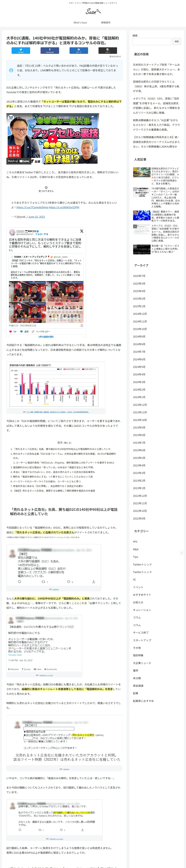This screenshot has height=868, width=186.
Task: Click リンクをコピー in embedded tweet
Action: point(41,332)
